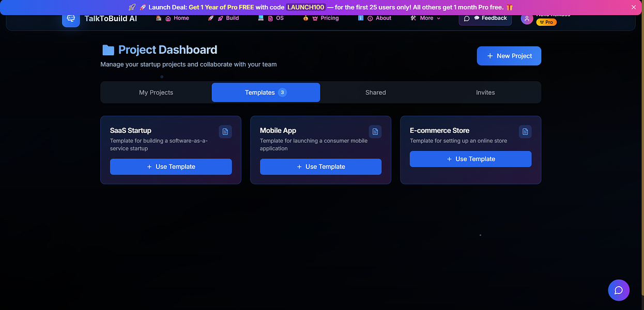
Task: Open the user avatar profile icon
Action: point(527,19)
